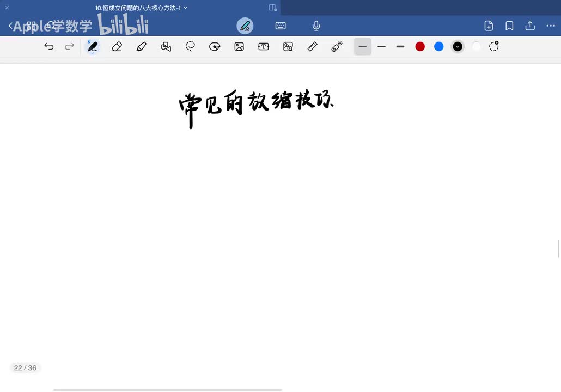
Task: Select the Text box tool
Action: pos(264,46)
